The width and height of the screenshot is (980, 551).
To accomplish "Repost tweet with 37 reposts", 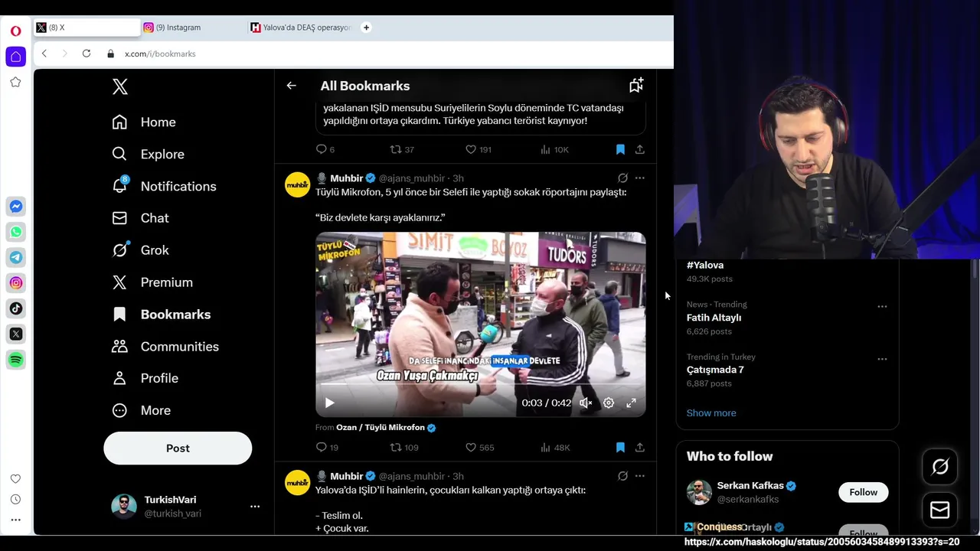I will point(402,149).
